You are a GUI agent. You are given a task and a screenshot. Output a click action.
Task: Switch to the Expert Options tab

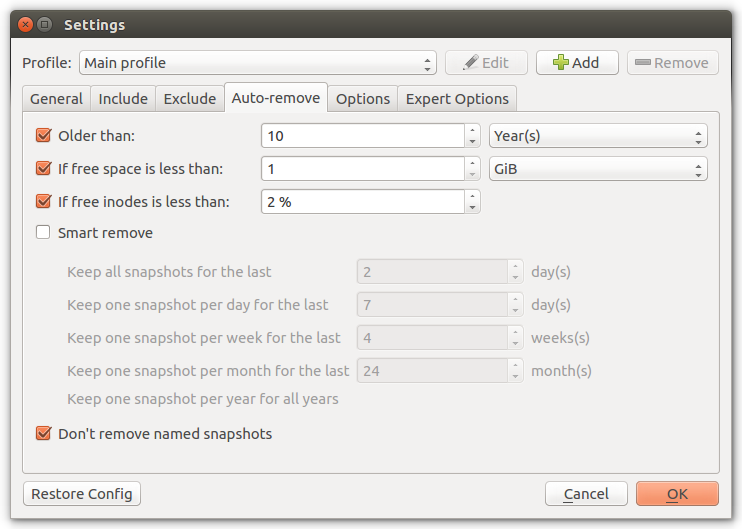pos(457,99)
